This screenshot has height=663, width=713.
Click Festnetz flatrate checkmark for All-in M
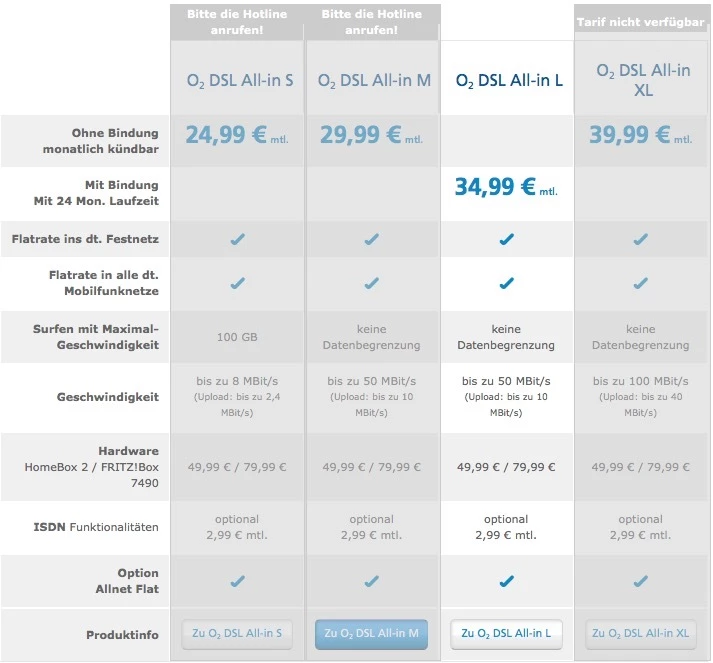371,239
